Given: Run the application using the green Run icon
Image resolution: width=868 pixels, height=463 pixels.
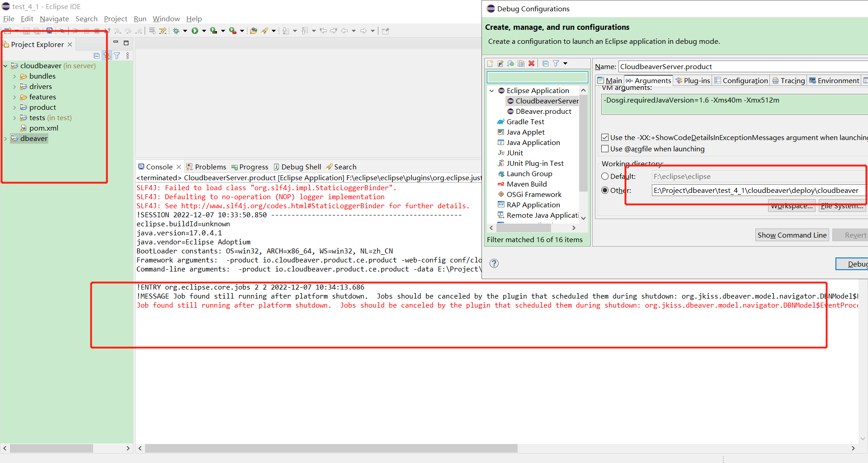Looking at the screenshot, I should pos(195,30).
